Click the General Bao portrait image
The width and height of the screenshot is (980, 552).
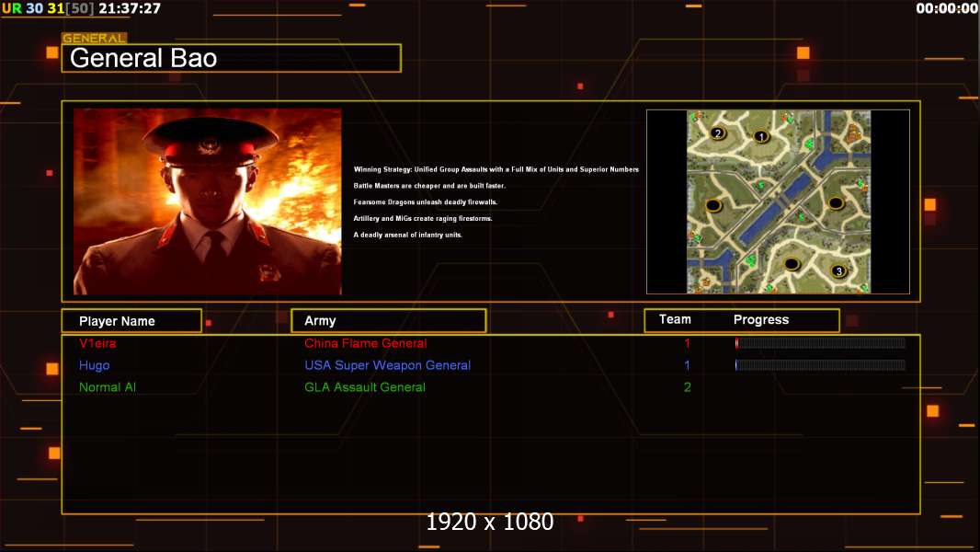point(208,201)
